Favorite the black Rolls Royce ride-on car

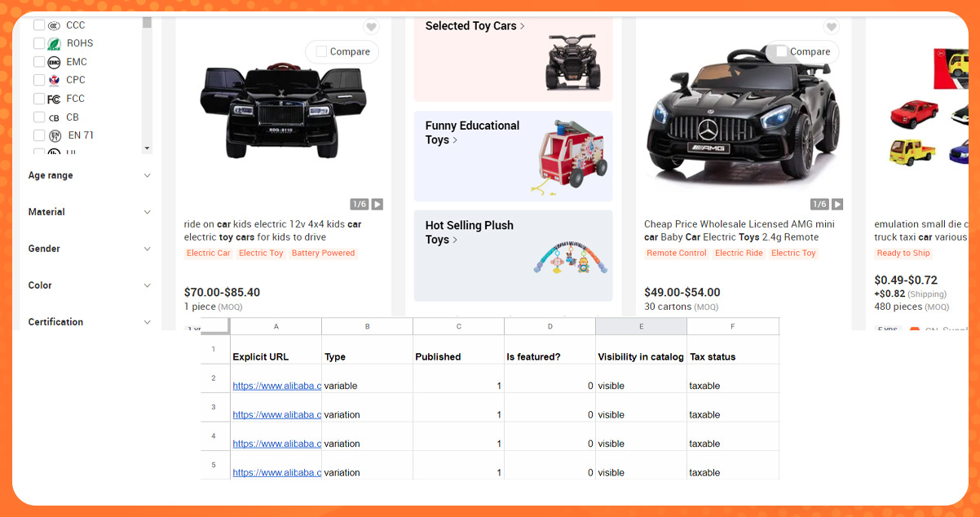tap(371, 27)
